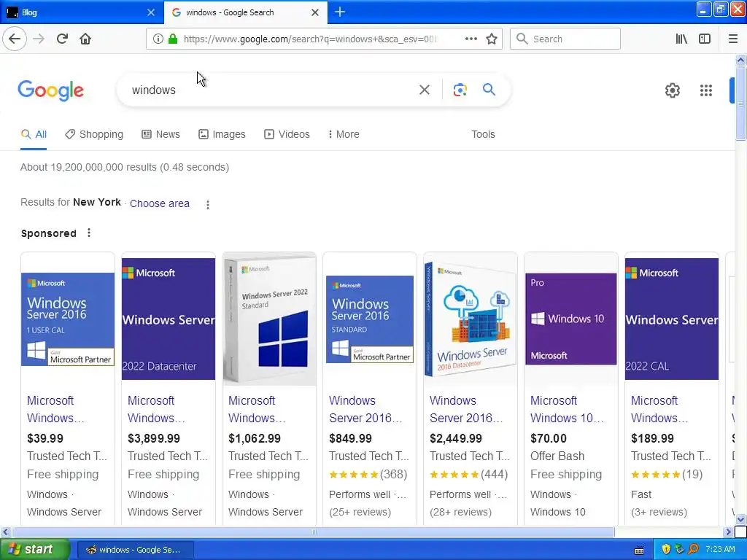Open Windows Server 2022 Datacenter product image
The width and height of the screenshot is (747, 560).
169,319
